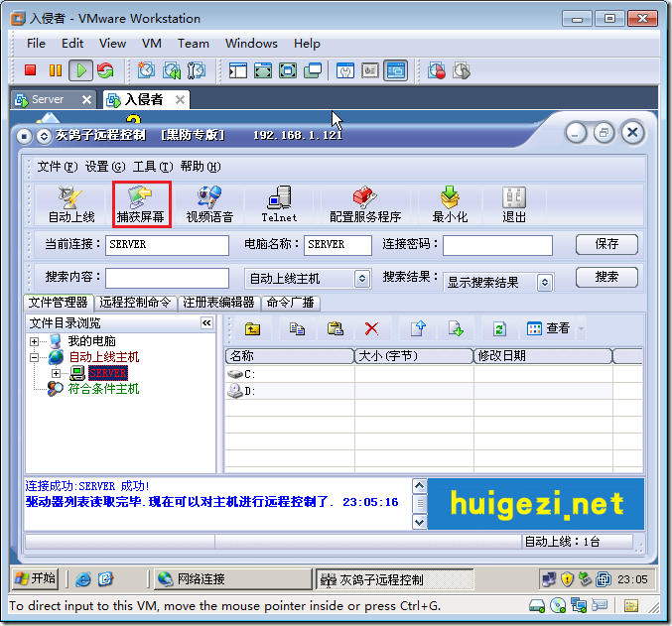Click the 开始 Start button
This screenshot has height=626, width=672.
tap(35, 578)
